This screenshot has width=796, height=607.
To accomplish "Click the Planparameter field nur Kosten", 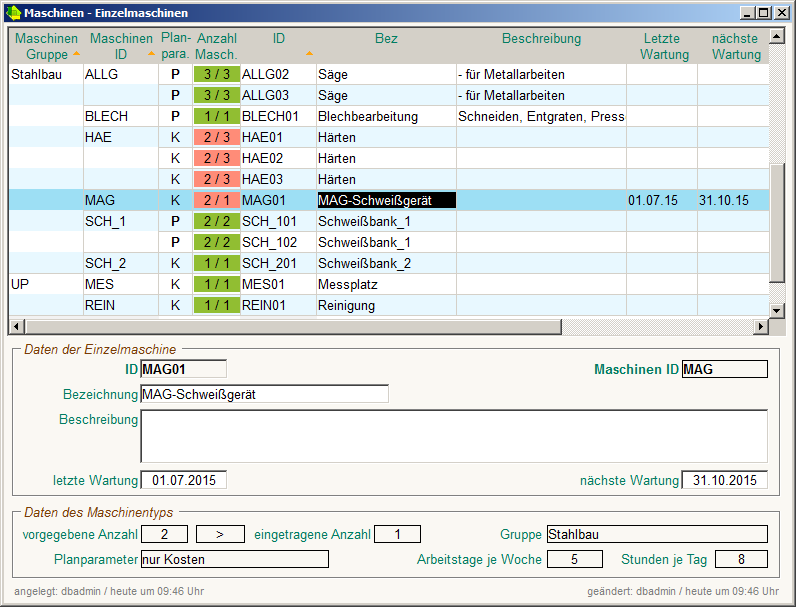I will tap(235, 559).
